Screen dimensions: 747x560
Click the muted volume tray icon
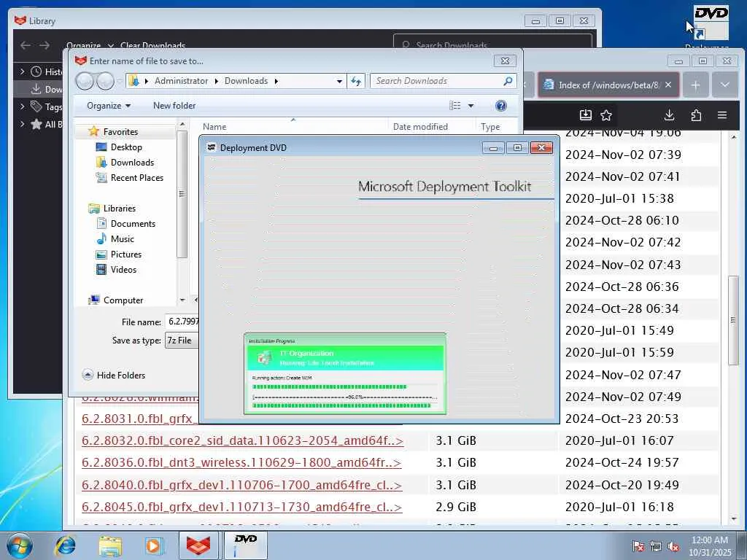pyautogui.click(x=673, y=547)
